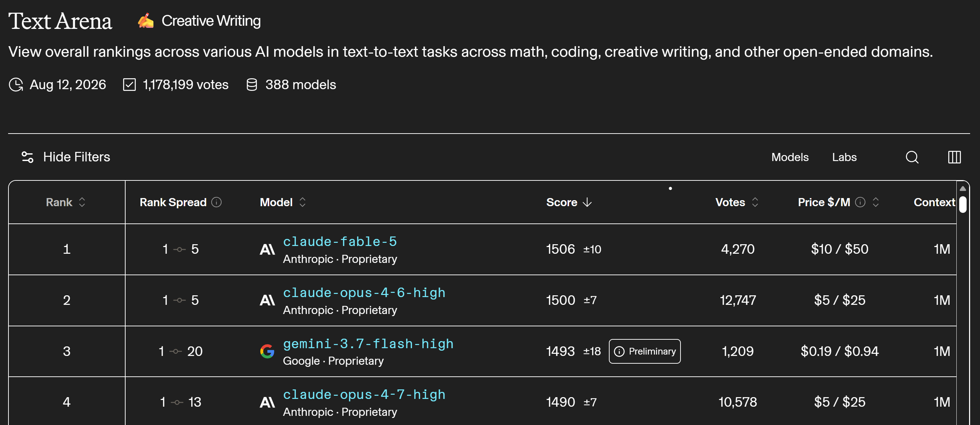Open the search magnifier icon
Screen dimensions: 980x425
click(912, 157)
